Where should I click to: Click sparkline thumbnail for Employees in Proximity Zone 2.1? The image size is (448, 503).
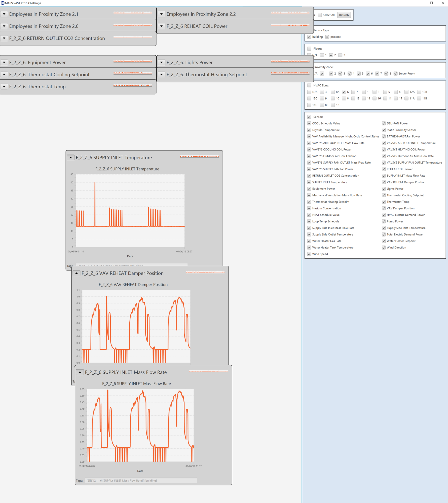(133, 13)
